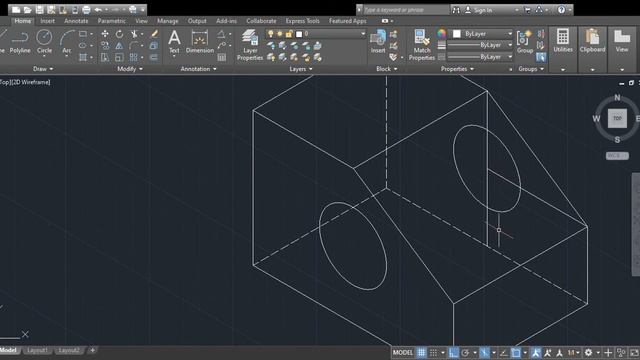
Task: Toggle annotation visibility in status bar
Action: 536,352
